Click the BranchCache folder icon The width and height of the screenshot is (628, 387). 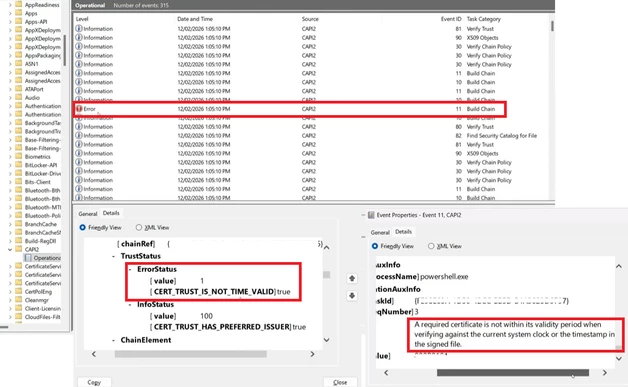[x=18, y=224]
